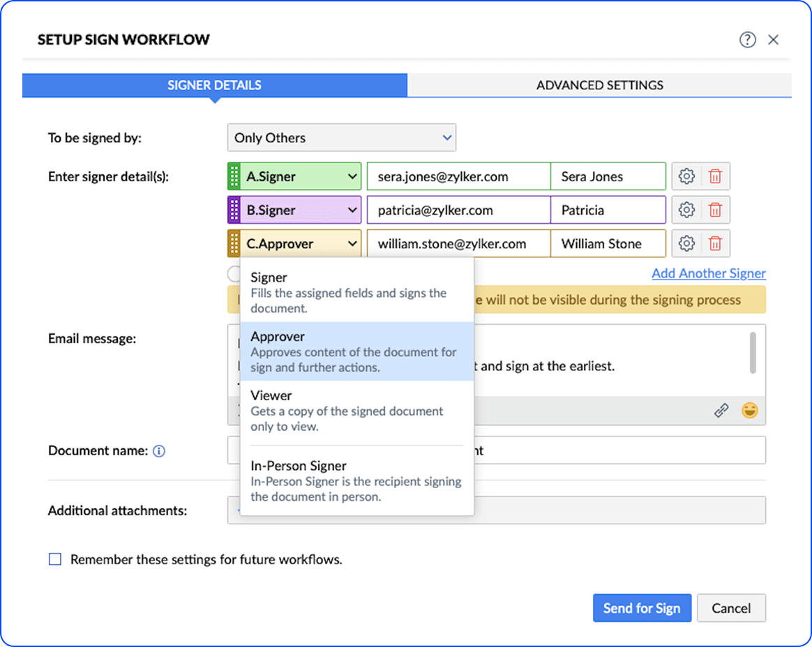Enable remembering settings for future workflows
The width and height of the screenshot is (812, 647).
[54, 558]
